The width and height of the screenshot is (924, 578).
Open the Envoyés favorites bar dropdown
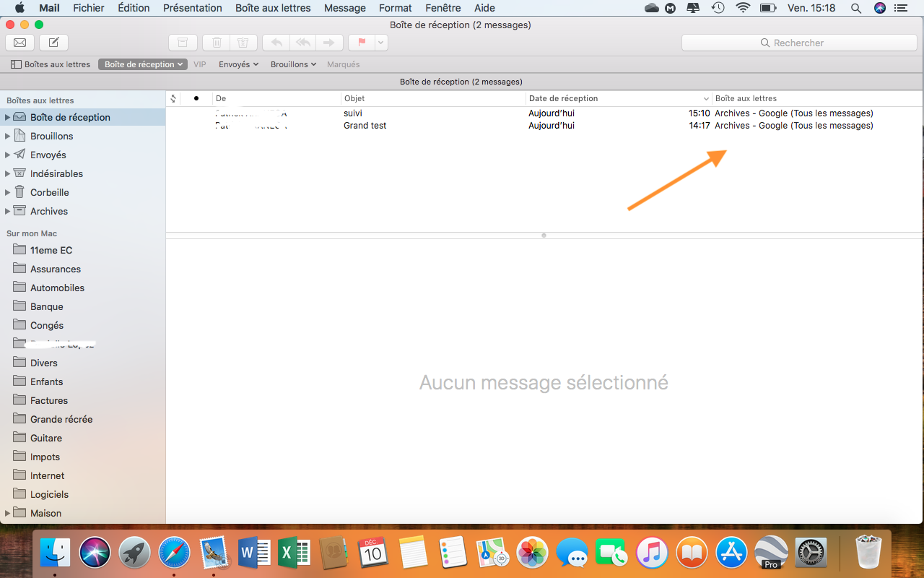pos(238,64)
